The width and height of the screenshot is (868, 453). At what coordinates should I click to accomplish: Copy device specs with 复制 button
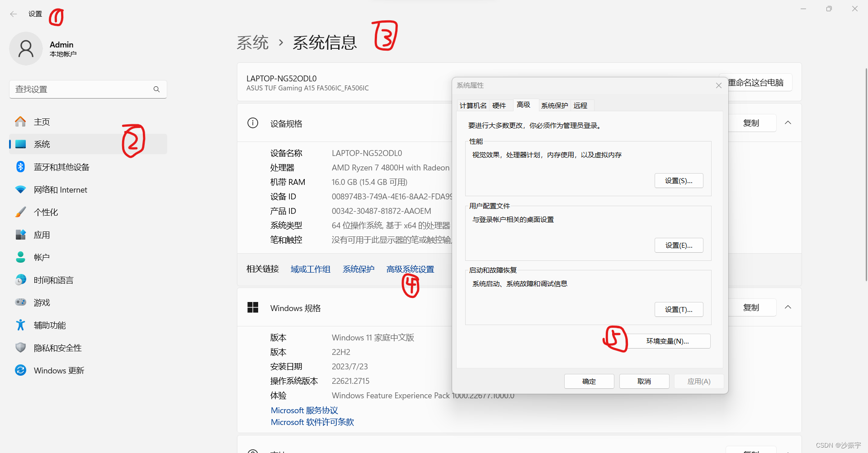pyautogui.click(x=751, y=123)
